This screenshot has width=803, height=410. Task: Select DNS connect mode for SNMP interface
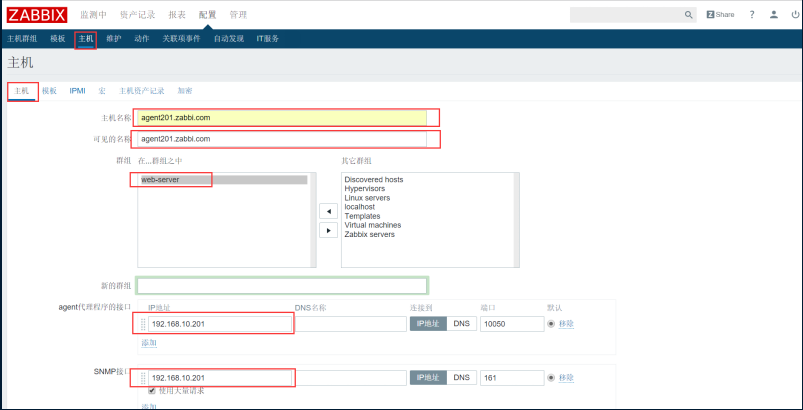tap(461, 378)
